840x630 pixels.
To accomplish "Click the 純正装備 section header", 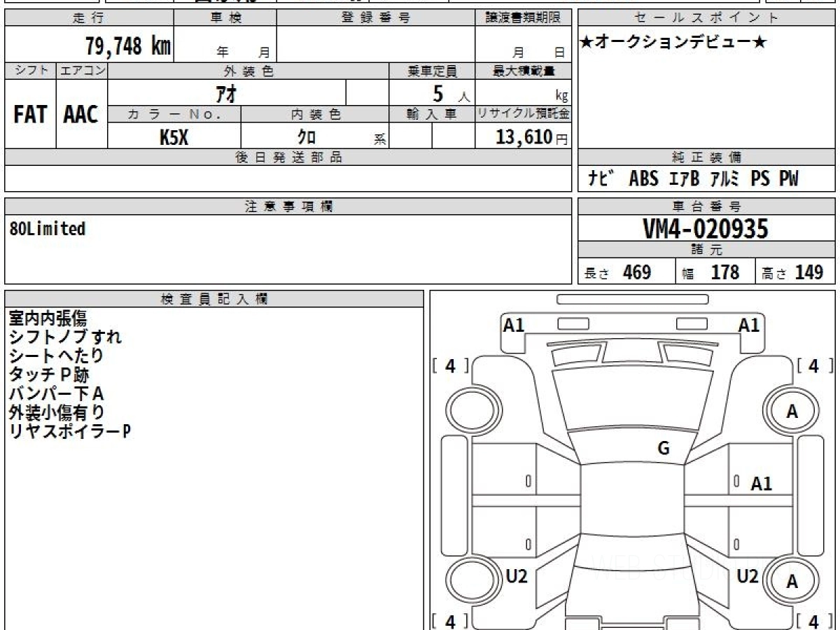I will point(707,157).
